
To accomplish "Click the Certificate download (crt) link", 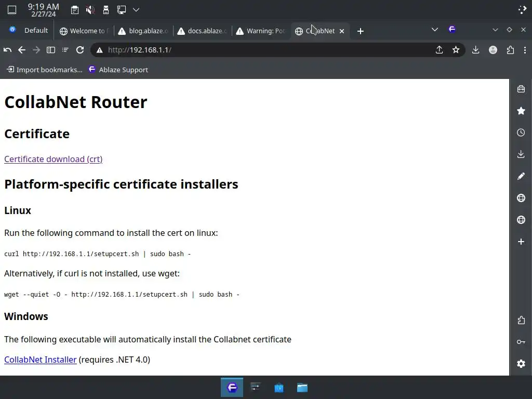I will (54, 159).
